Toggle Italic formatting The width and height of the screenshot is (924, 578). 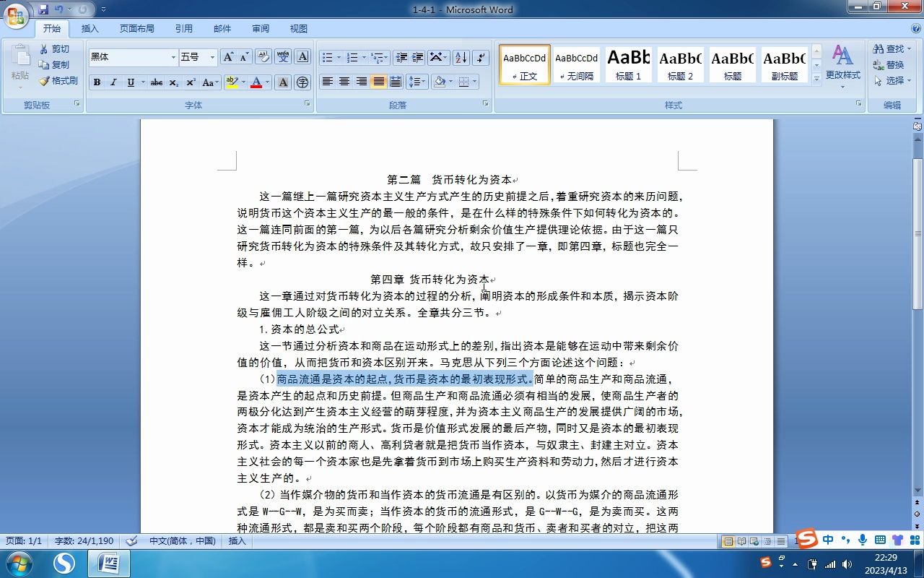pos(113,82)
